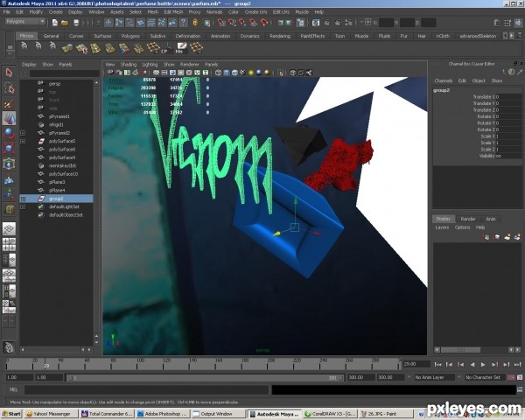Toggle the blue plus select-by-handles mask
Image resolution: width=525 pixels, height=420 pixels.
pos(108,23)
